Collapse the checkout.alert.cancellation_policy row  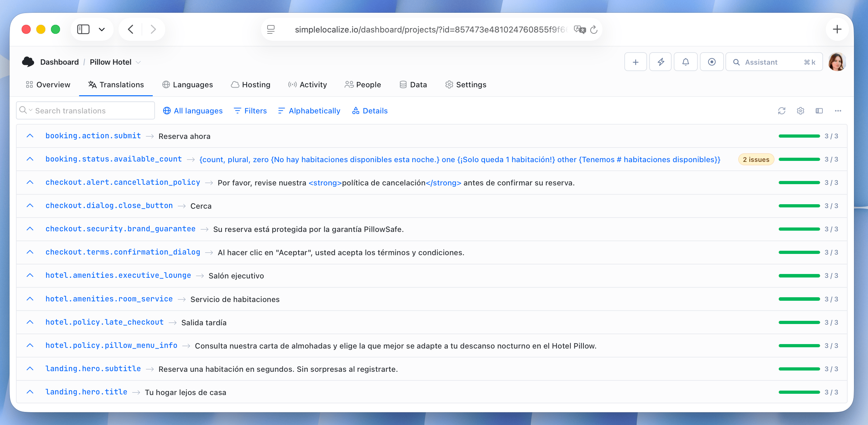30,182
